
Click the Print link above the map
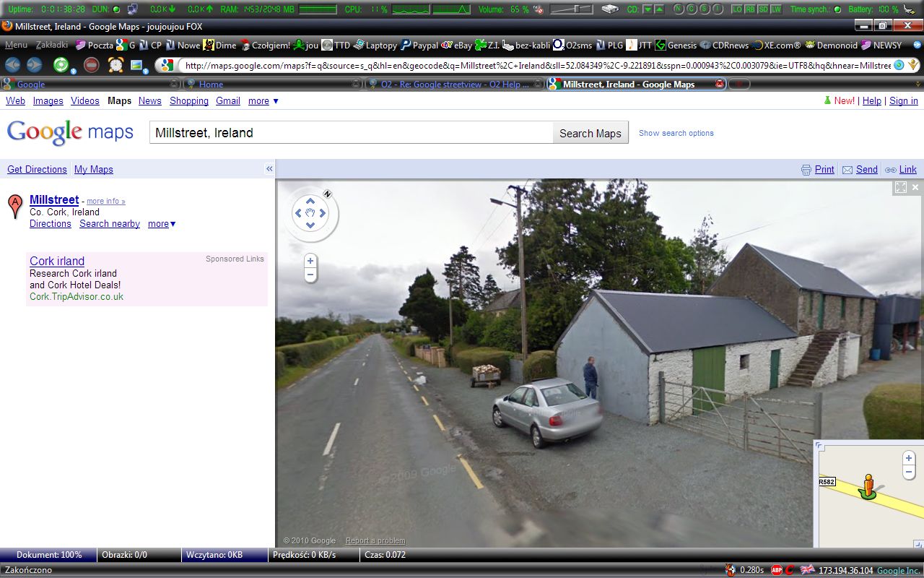pos(824,169)
